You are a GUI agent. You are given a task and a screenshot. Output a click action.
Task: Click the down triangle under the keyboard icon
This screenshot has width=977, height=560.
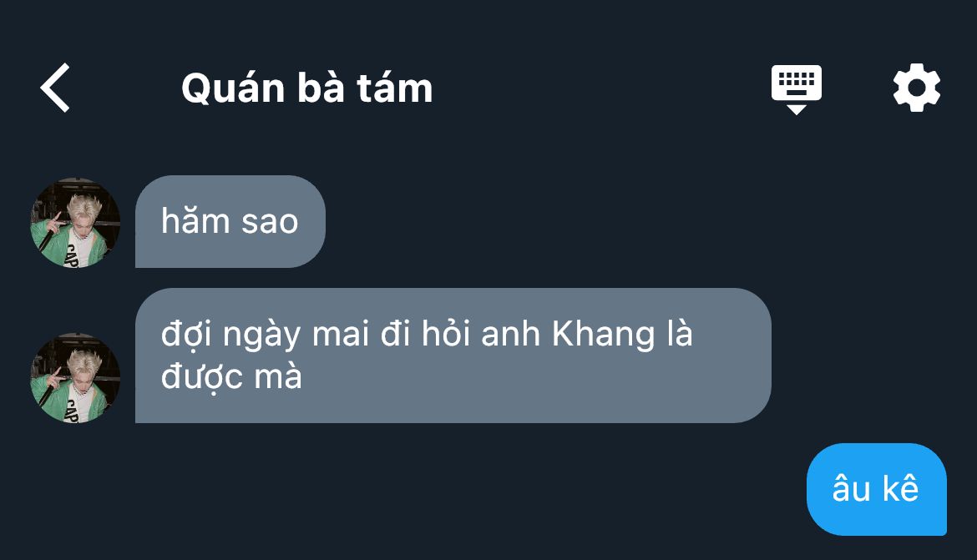[x=797, y=109]
